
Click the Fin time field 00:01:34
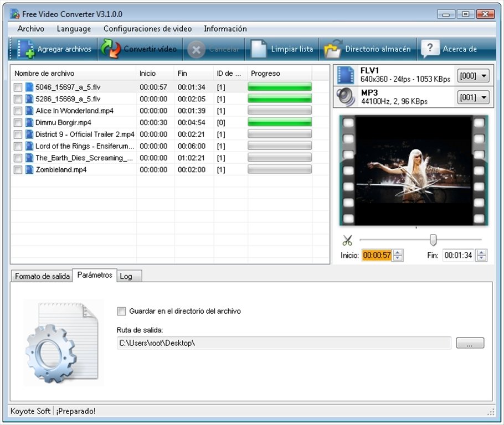point(459,255)
